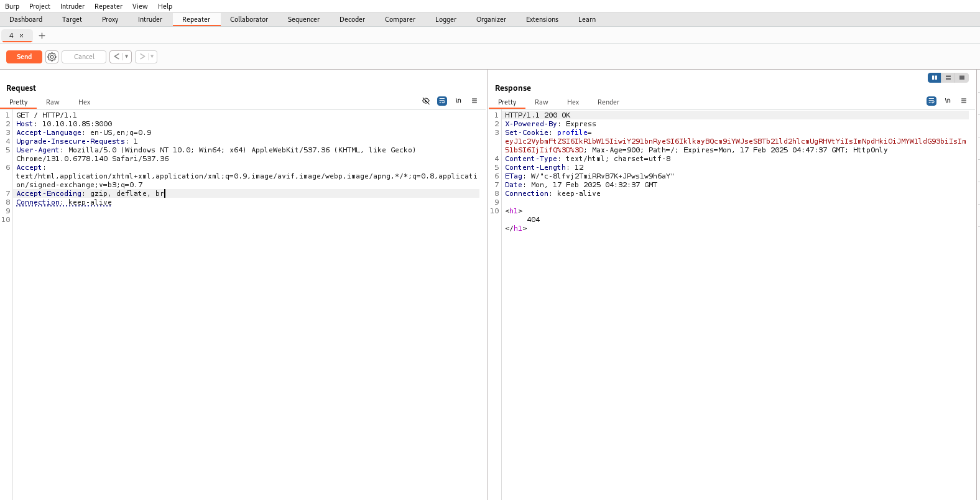Add a new Repeater tab with plus icon

point(42,36)
